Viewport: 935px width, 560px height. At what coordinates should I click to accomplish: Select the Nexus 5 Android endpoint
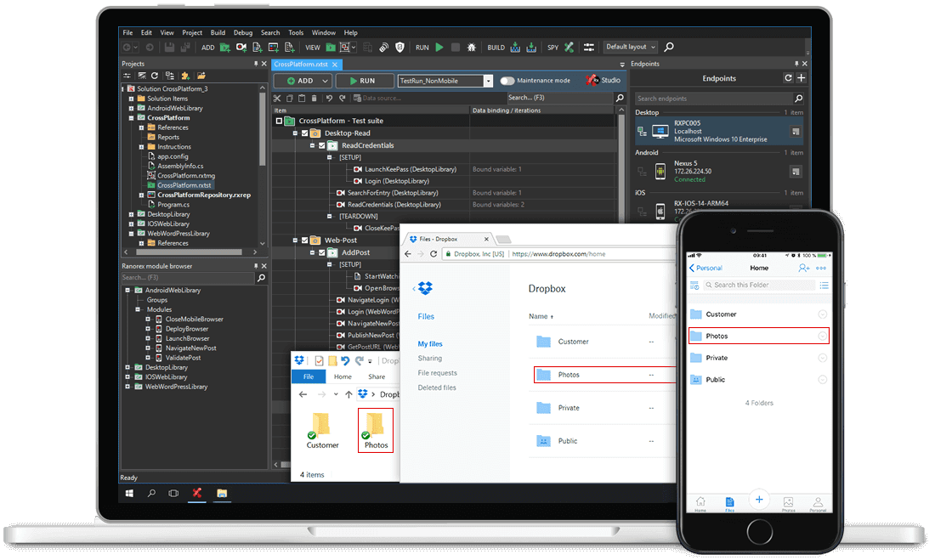click(720, 172)
